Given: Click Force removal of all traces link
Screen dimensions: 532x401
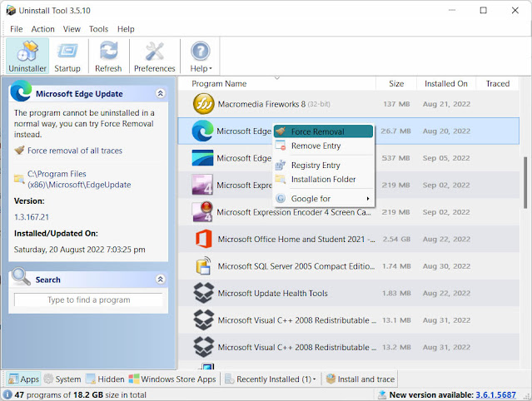Looking at the screenshot, I should (x=75, y=151).
